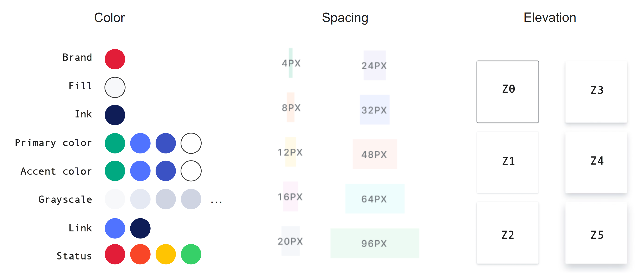Click the Z1 elevation card
This screenshot has height=276, width=644.
[x=507, y=162]
